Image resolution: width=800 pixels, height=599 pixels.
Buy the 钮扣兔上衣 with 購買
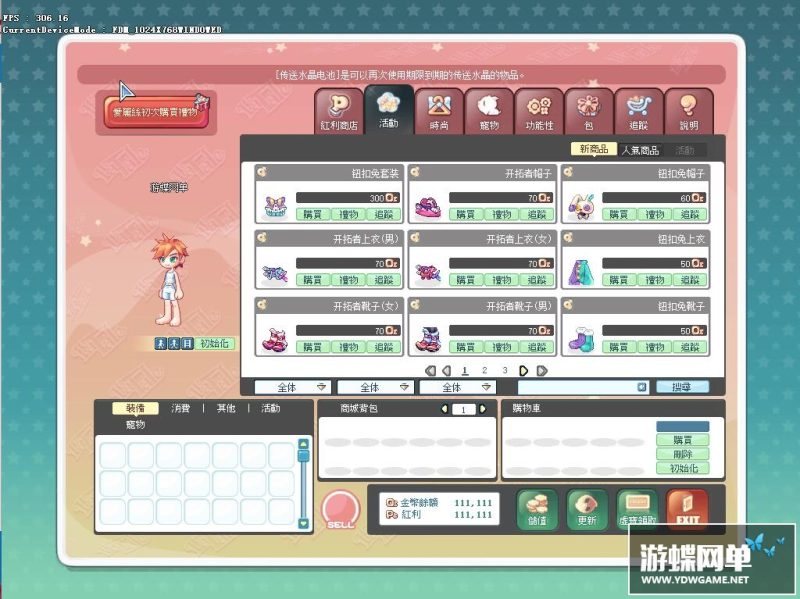coord(619,280)
